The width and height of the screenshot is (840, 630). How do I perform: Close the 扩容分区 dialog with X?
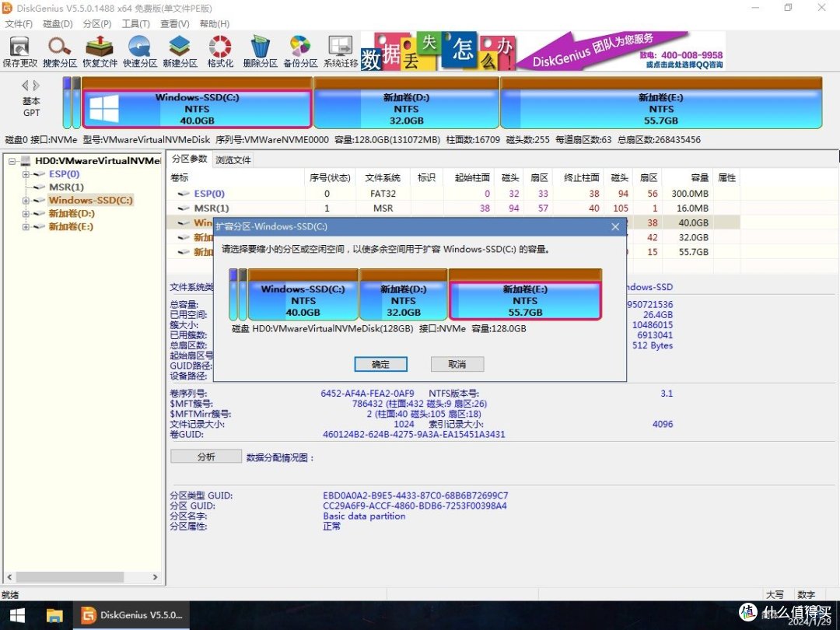[x=615, y=226]
